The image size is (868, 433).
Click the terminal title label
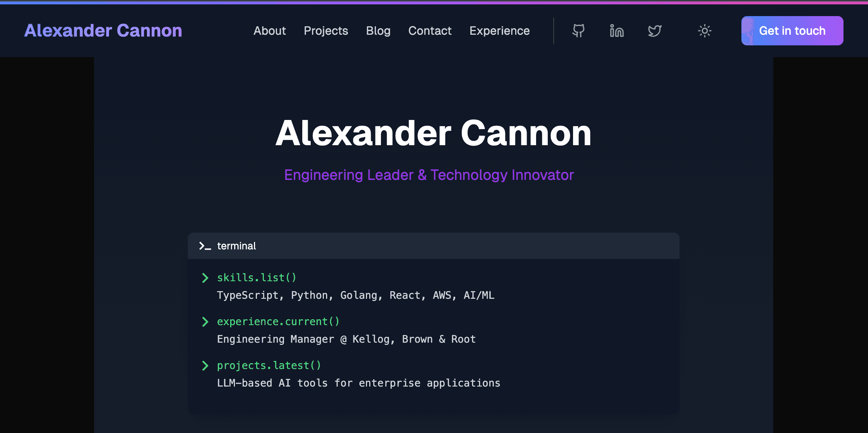tap(236, 246)
